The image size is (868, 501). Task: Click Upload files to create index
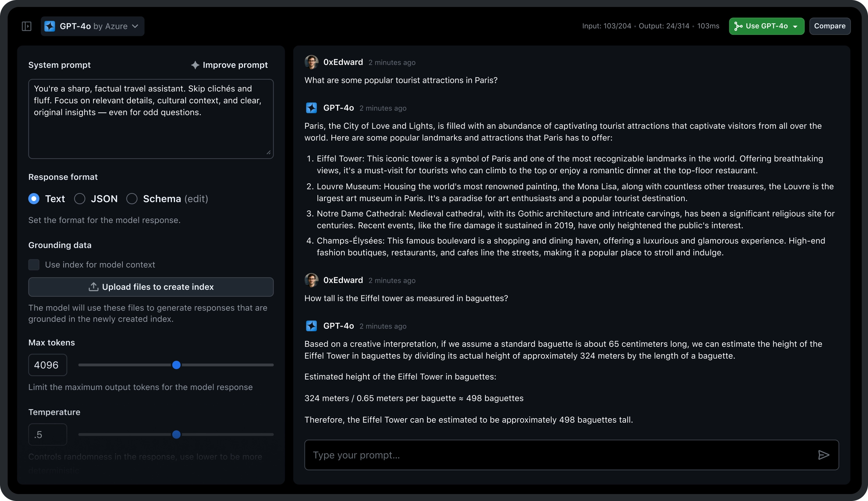(151, 287)
